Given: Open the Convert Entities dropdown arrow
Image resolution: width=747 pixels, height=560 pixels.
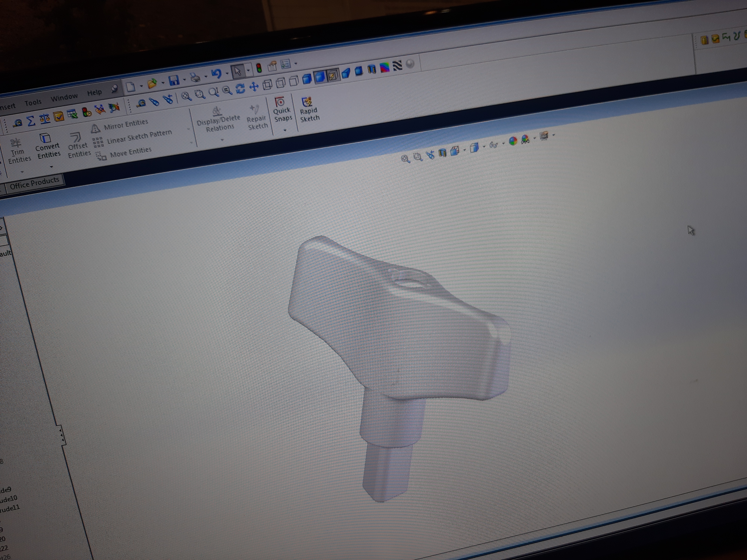Looking at the screenshot, I should [51, 167].
